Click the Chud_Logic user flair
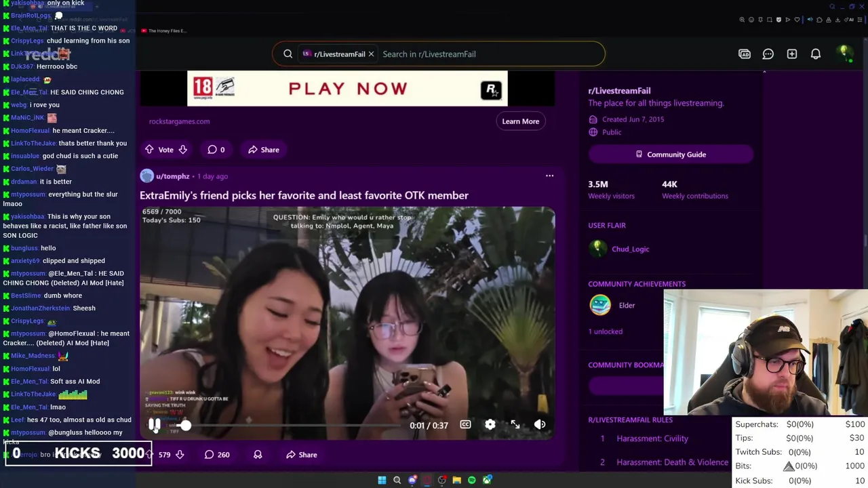Viewport: 868px width, 488px height. [x=631, y=249]
